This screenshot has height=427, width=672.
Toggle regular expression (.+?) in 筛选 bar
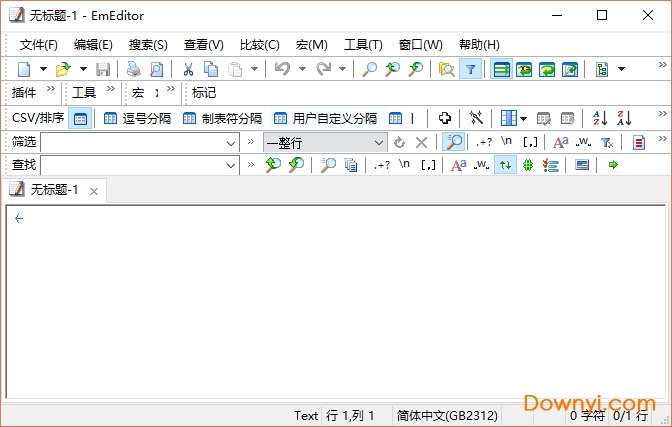(x=484, y=142)
